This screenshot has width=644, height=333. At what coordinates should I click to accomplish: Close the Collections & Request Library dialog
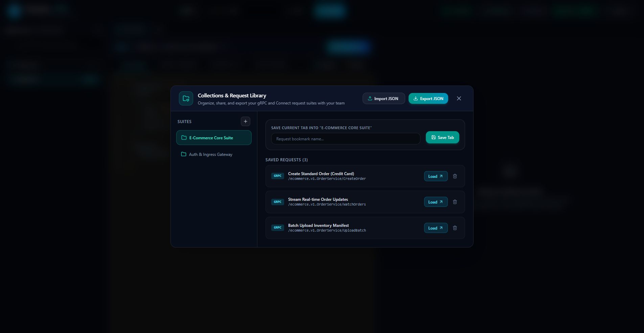coord(459,98)
